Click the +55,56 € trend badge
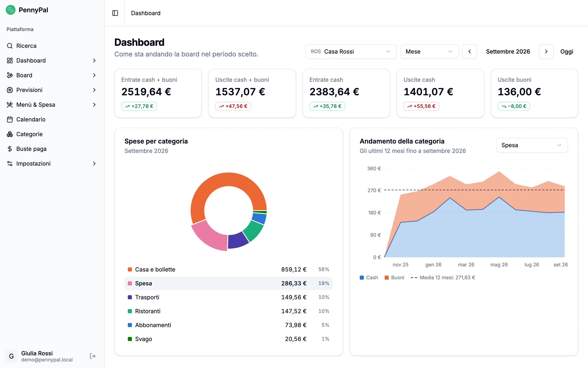The height and width of the screenshot is (368, 588). pos(421,106)
